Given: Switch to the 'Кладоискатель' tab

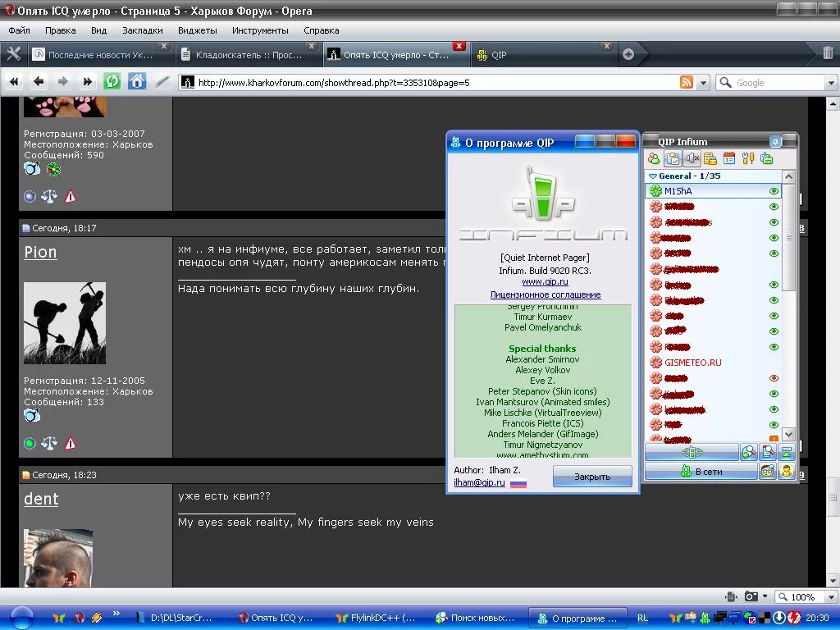Looking at the screenshot, I should pos(248,55).
